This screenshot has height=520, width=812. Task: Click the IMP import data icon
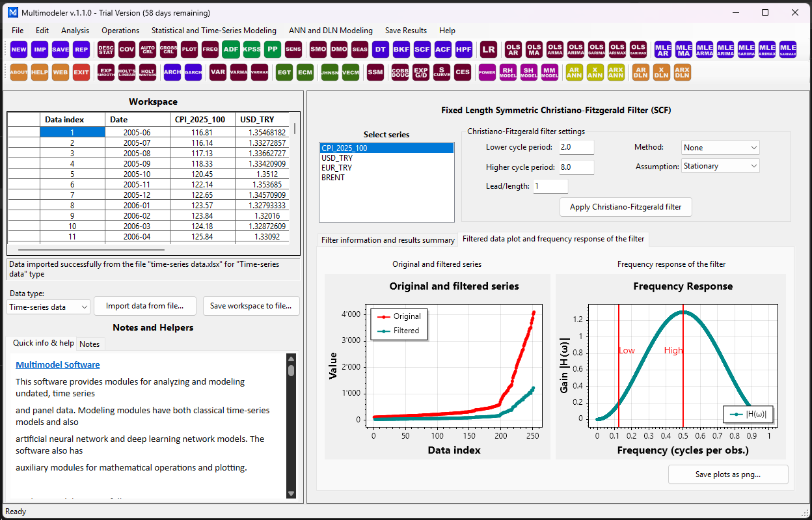click(x=40, y=49)
